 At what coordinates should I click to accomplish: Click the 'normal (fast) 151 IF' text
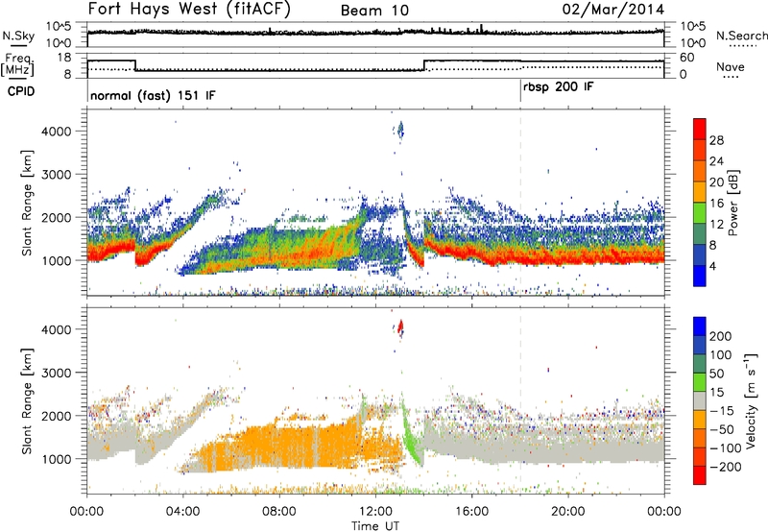tap(153, 95)
